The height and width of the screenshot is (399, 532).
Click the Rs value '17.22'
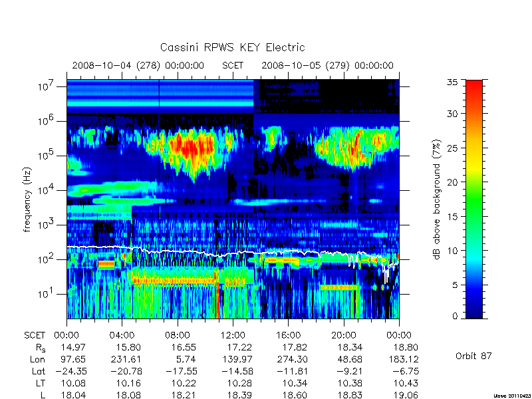click(239, 347)
